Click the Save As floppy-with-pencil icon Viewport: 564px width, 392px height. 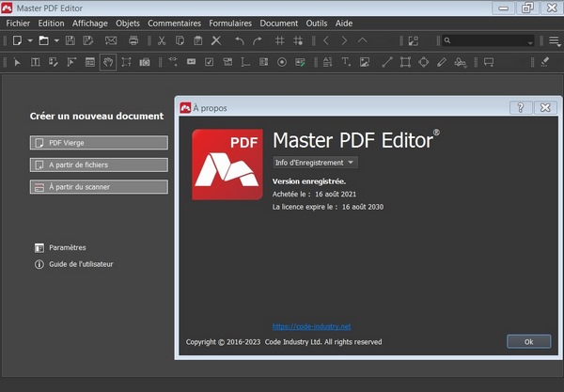tap(88, 40)
